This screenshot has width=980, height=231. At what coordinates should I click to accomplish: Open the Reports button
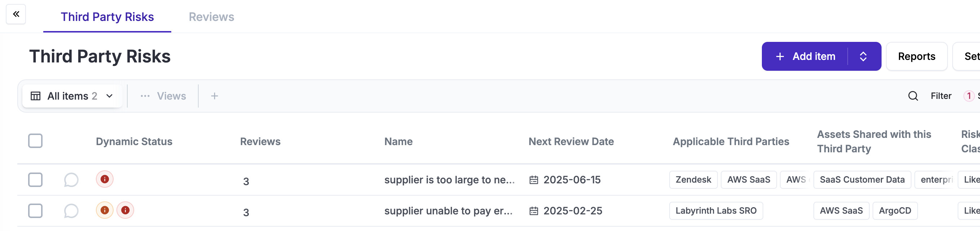coord(917,56)
